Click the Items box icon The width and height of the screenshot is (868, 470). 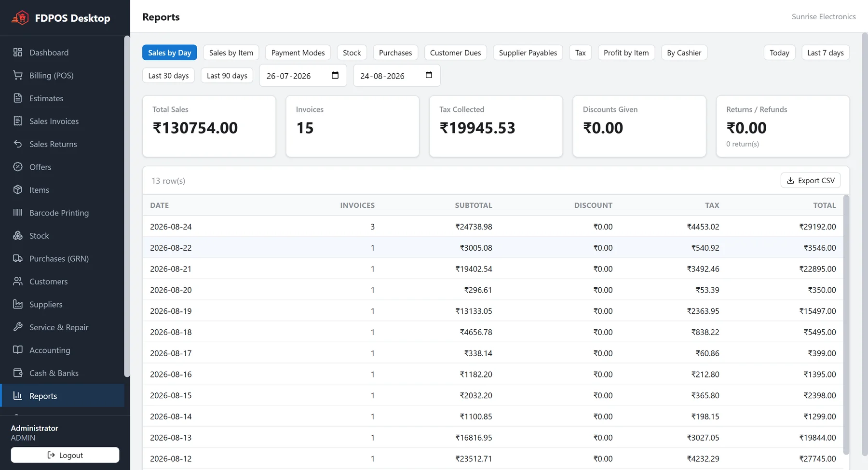tap(18, 189)
